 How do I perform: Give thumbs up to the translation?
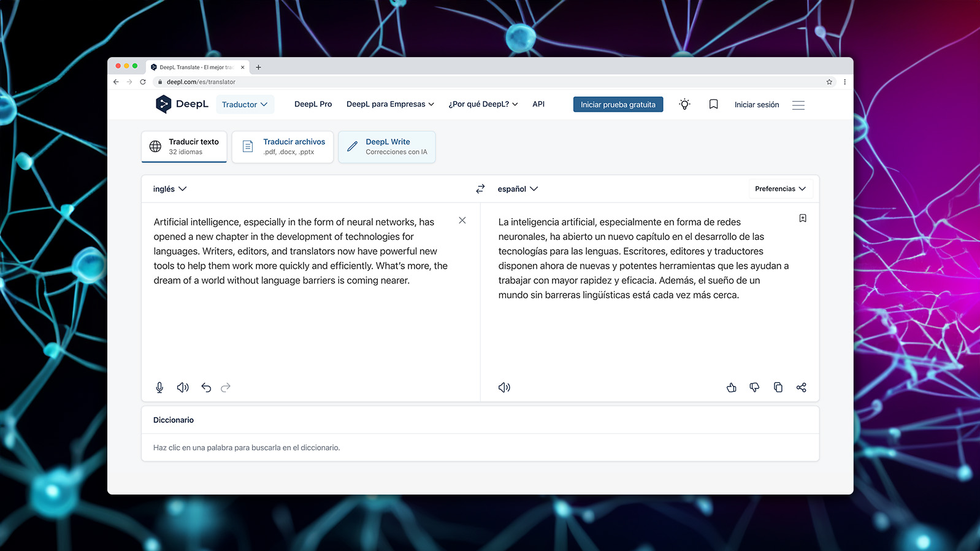(731, 387)
